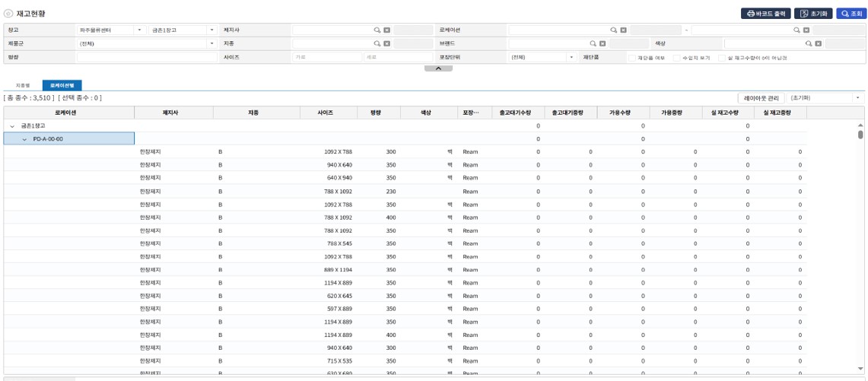This screenshot has height=381, width=868.
Task: Click the vertical scrollbar thumb of grid
Action: (860, 135)
